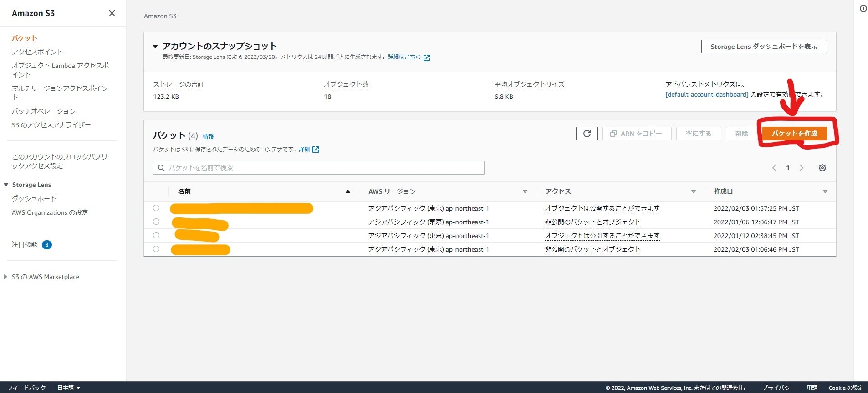
Task: Open the 日本語 language dropdown
Action: 69,388
